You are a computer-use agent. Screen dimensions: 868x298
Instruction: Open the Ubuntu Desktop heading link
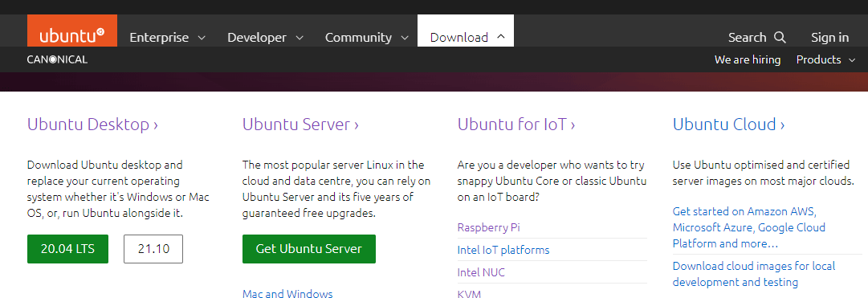click(x=92, y=125)
